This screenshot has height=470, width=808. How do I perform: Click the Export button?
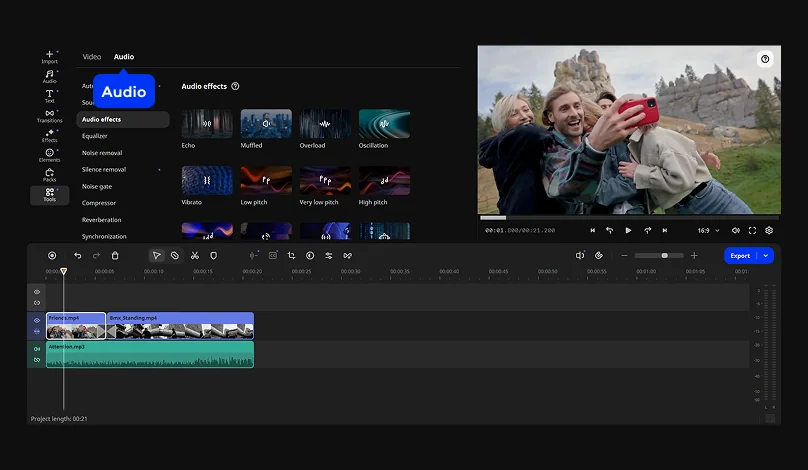740,256
